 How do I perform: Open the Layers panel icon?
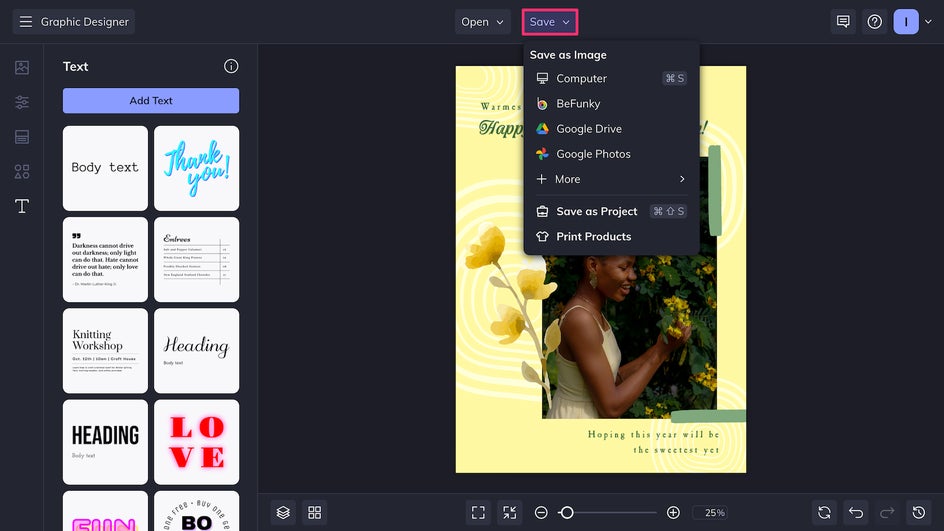pos(283,512)
